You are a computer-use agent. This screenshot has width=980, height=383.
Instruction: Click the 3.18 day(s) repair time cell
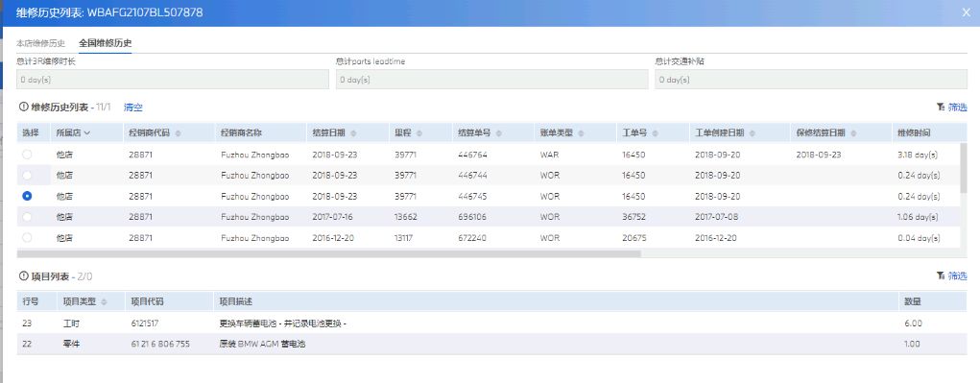point(919,155)
